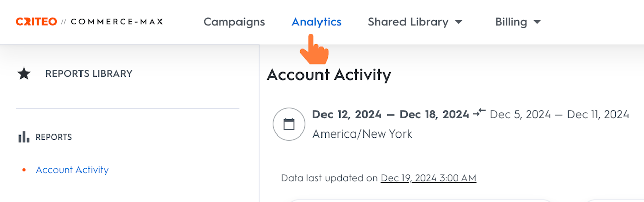
Task: Open Reports Library in sidebar
Action: [89, 74]
